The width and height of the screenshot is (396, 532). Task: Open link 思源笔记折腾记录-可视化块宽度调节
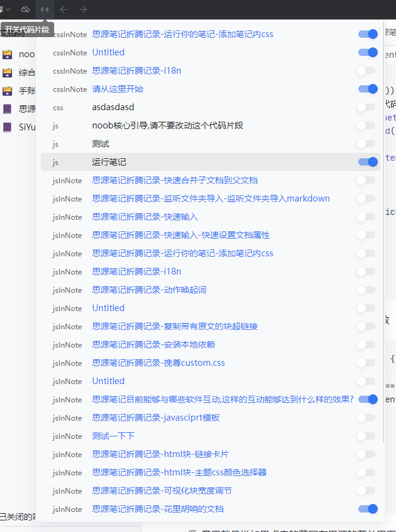162,491
